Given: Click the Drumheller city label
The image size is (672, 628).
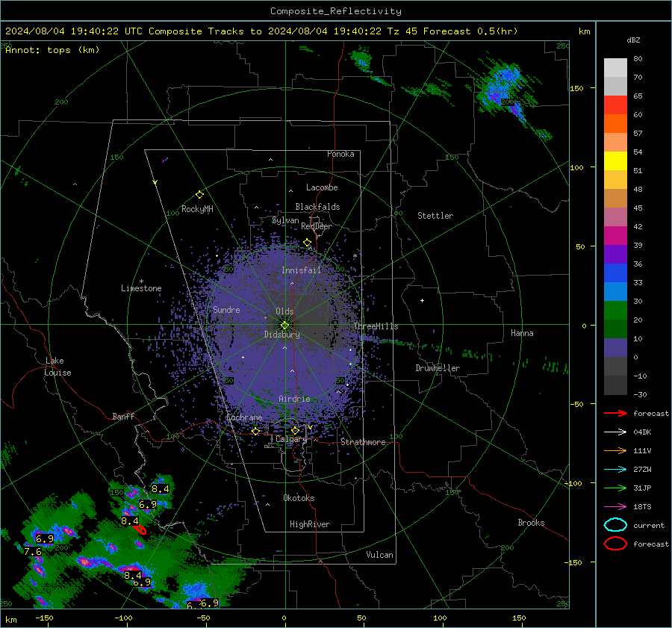Looking at the screenshot, I should click(438, 368).
